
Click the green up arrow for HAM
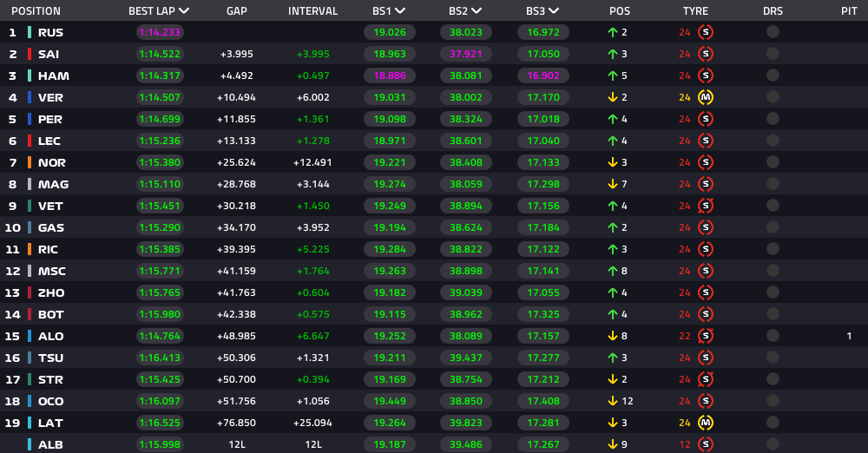coord(612,75)
